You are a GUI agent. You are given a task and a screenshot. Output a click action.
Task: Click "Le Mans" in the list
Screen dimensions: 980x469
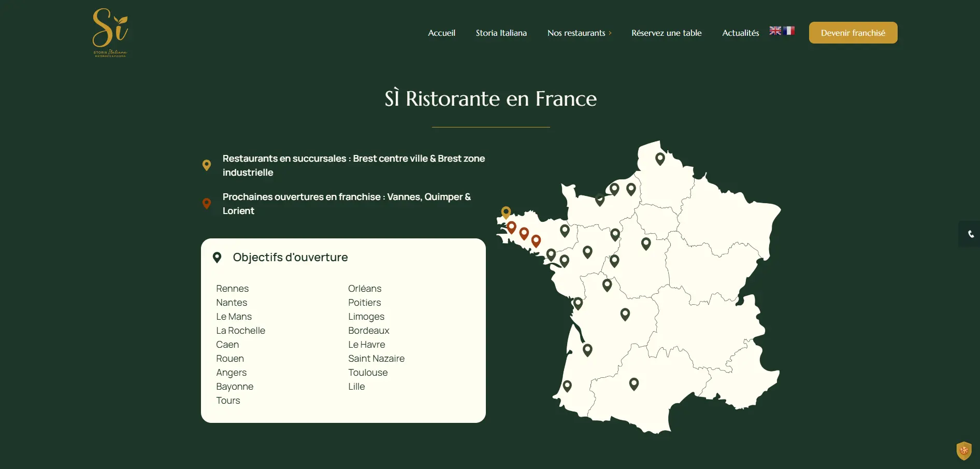pyautogui.click(x=234, y=317)
